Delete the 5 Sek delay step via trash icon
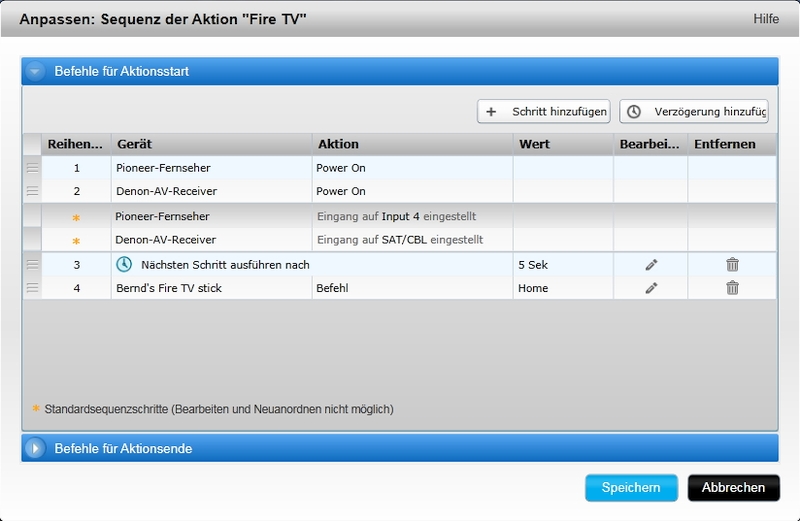800x521 pixels. pyautogui.click(x=732, y=265)
